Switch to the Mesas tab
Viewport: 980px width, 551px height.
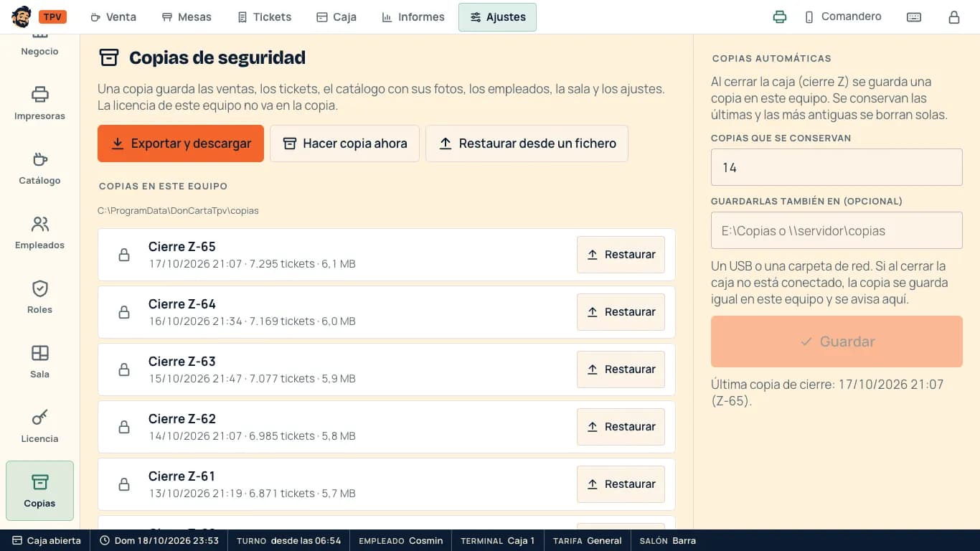[187, 17]
